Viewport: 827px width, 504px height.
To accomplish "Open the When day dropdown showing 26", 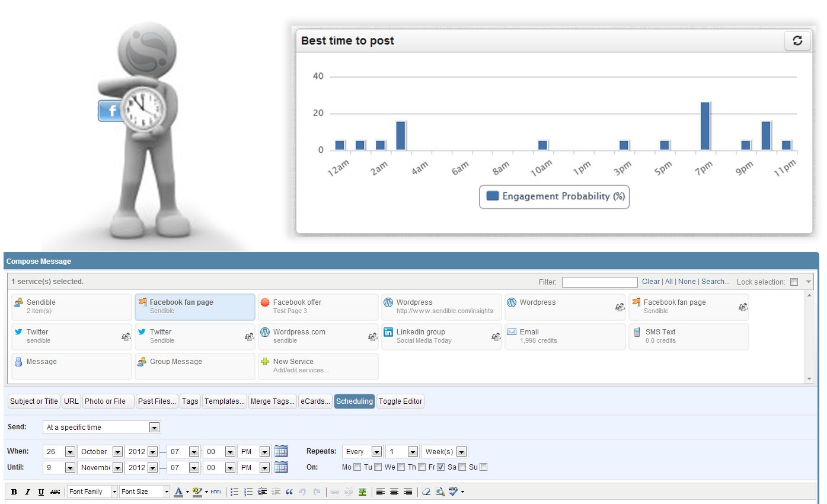I will pyautogui.click(x=59, y=452).
